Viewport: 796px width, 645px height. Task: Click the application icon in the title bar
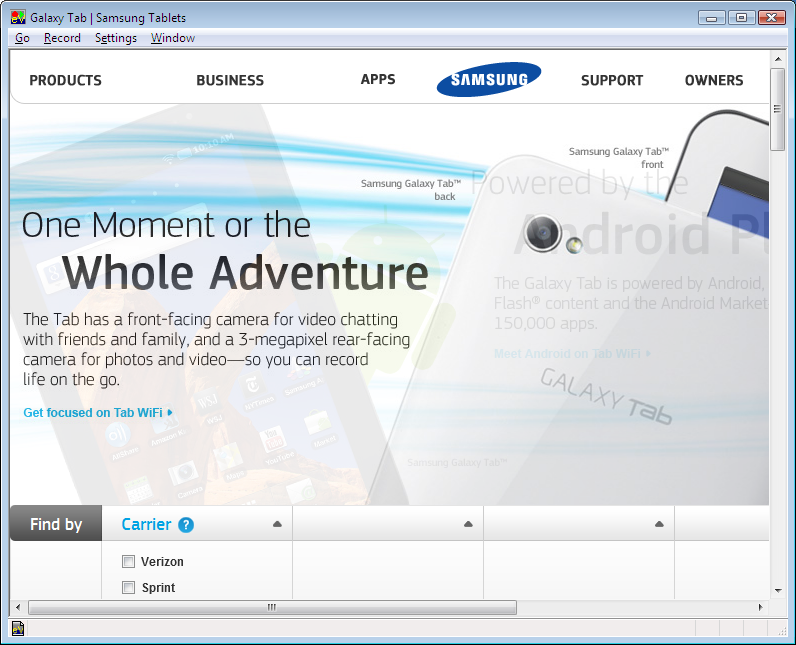(x=18, y=17)
